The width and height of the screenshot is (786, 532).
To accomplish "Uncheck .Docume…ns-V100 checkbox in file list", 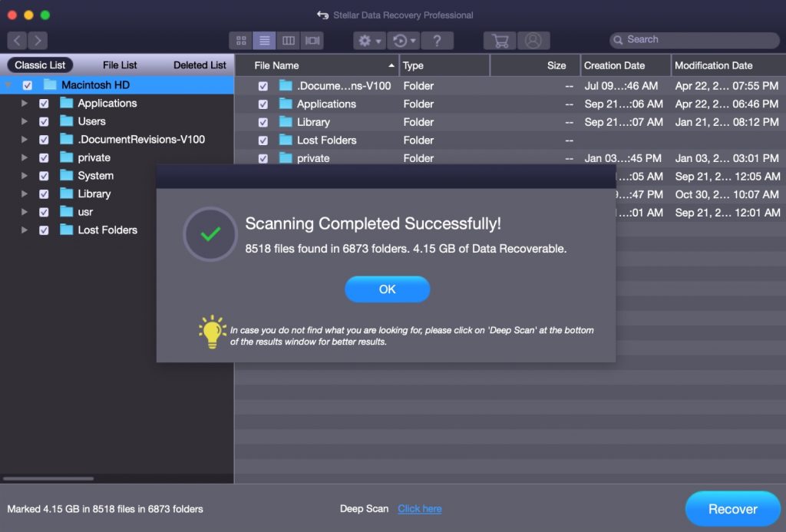I will pos(263,86).
